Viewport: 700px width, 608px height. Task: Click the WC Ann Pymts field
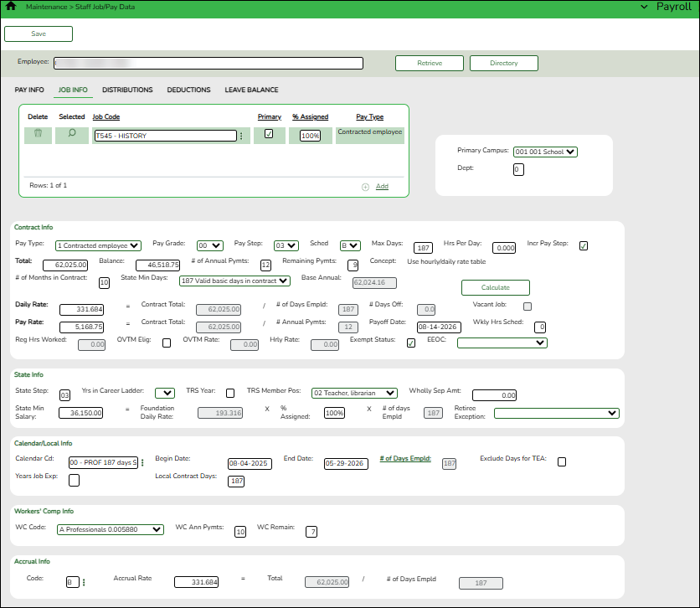[x=240, y=532]
